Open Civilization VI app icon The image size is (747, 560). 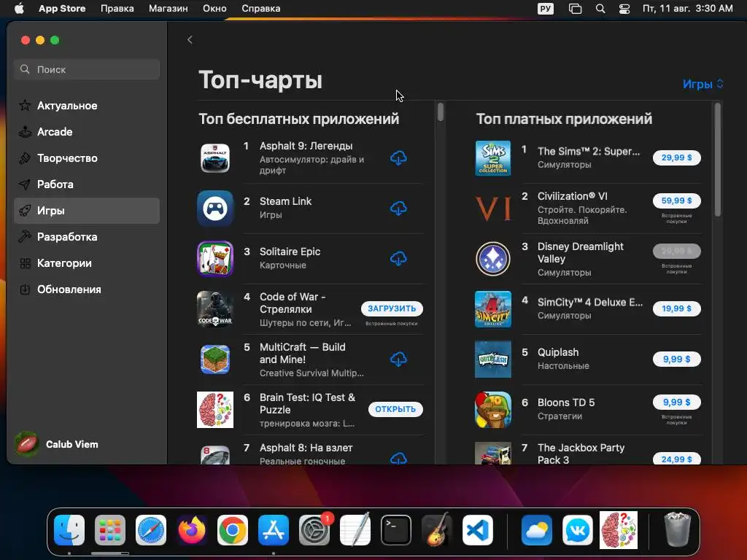point(493,208)
